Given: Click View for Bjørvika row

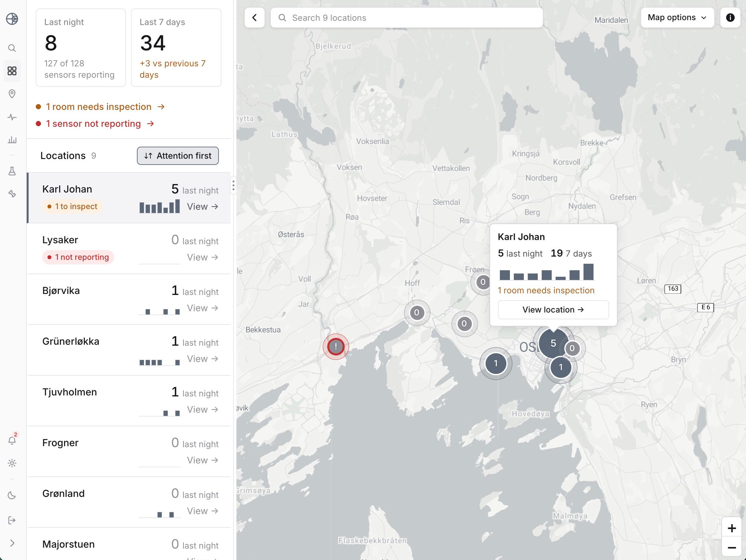Looking at the screenshot, I should (x=203, y=308).
